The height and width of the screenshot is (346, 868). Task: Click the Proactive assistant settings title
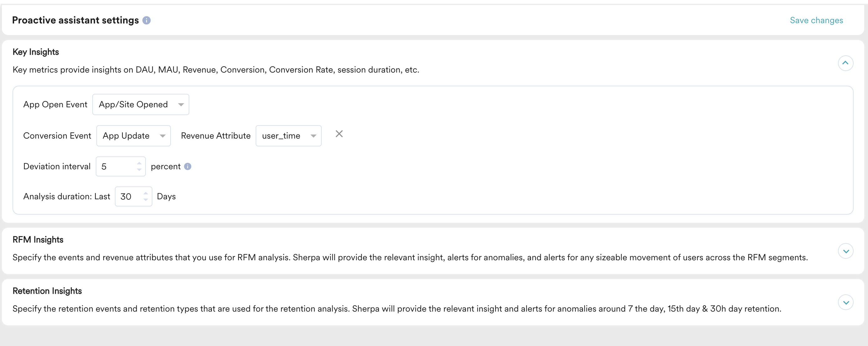coord(75,21)
